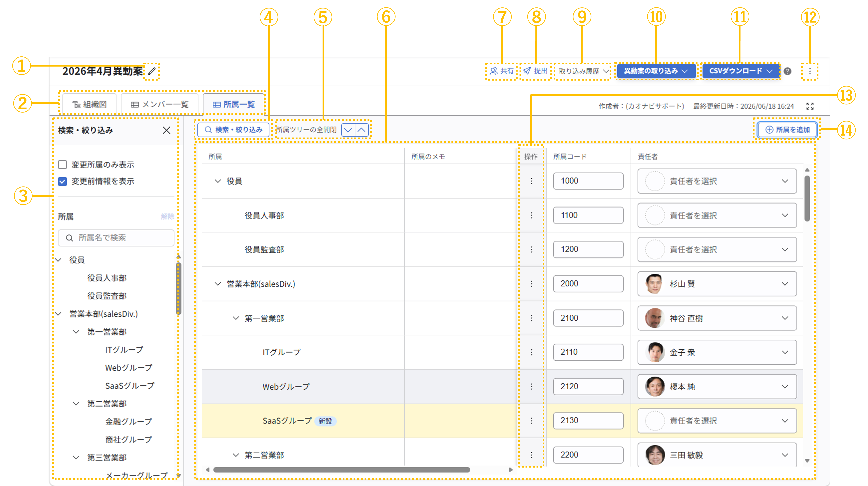868x486 pixels.
Task: Enable 変更所属のみ表示 checkbox
Action: [62, 165]
